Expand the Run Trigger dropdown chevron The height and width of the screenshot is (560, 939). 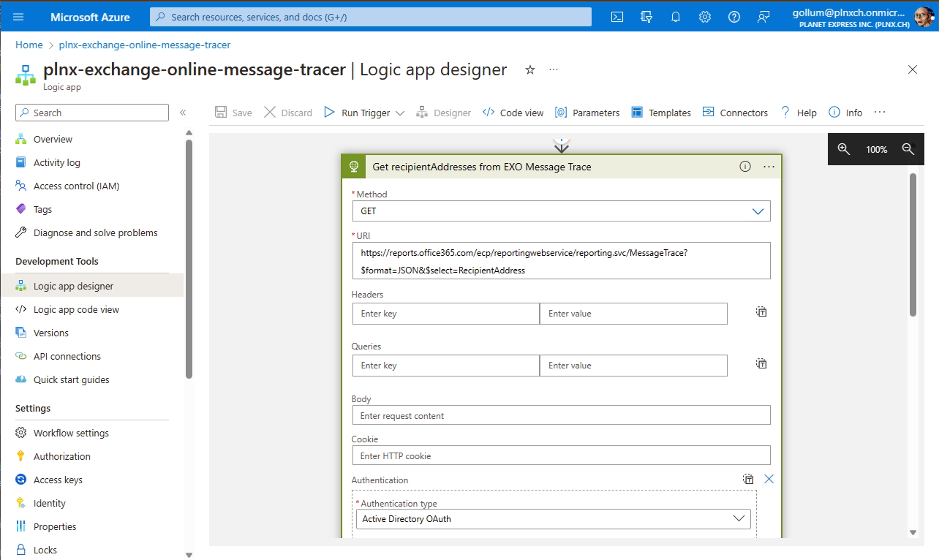[399, 112]
